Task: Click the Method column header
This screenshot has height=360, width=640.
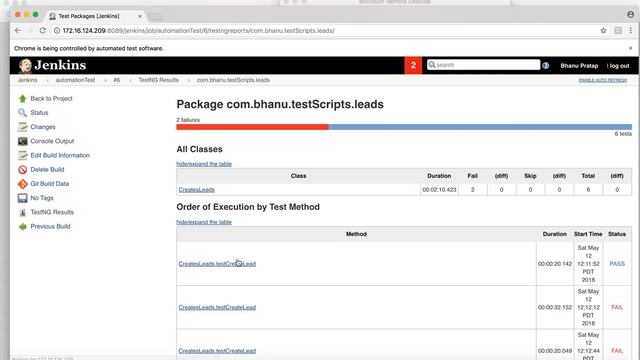Action: (x=356, y=234)
